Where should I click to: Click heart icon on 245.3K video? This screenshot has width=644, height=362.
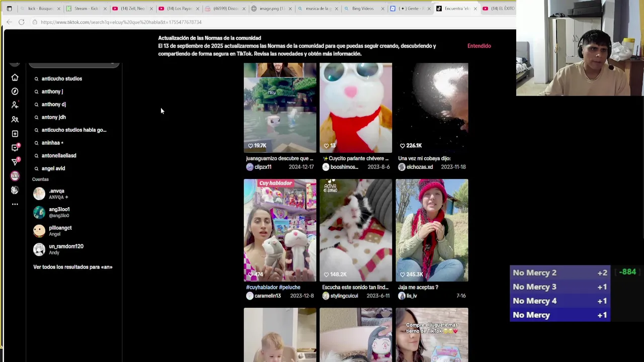pos(403,275)
